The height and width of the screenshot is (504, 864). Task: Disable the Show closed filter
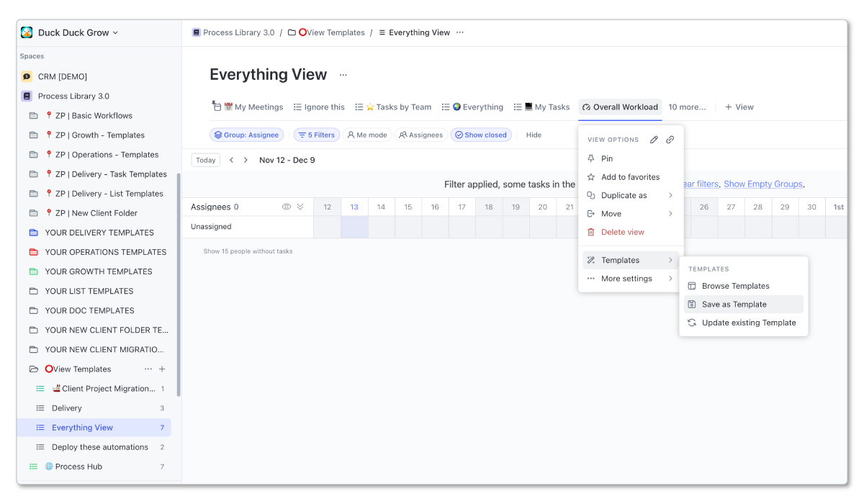[x=481, y=135]
